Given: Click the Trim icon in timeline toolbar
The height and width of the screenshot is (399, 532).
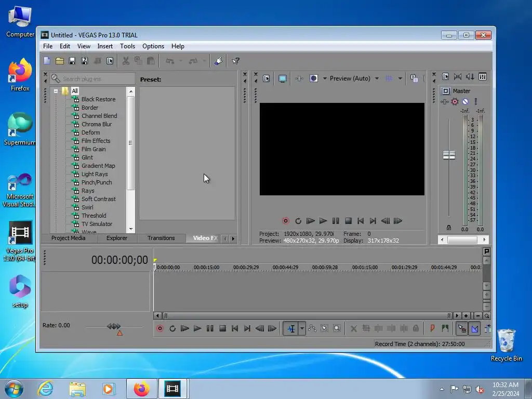Looking at the screenshot, I should [x=366, y=328].
